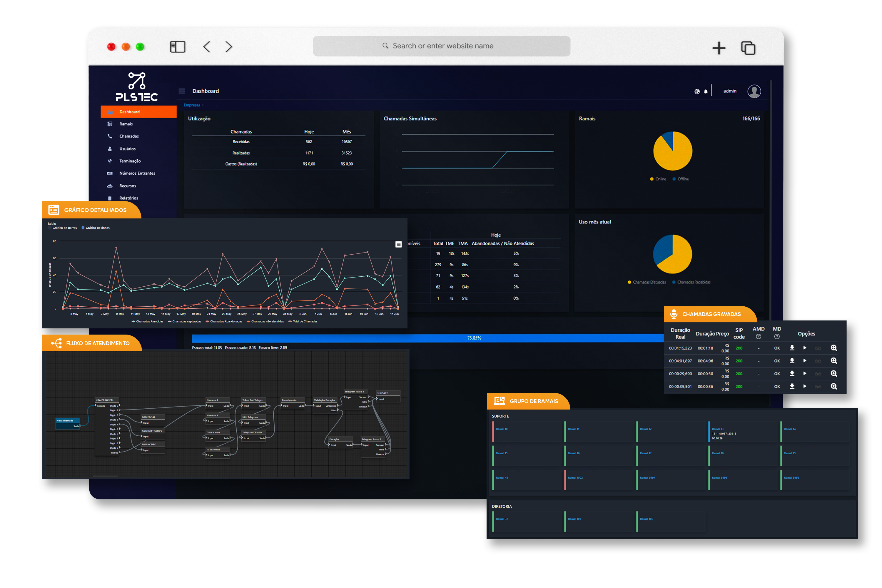Toggle Chamadas Atendidas legend series
The height and width of the screenshot is (588, 882).
147,321
